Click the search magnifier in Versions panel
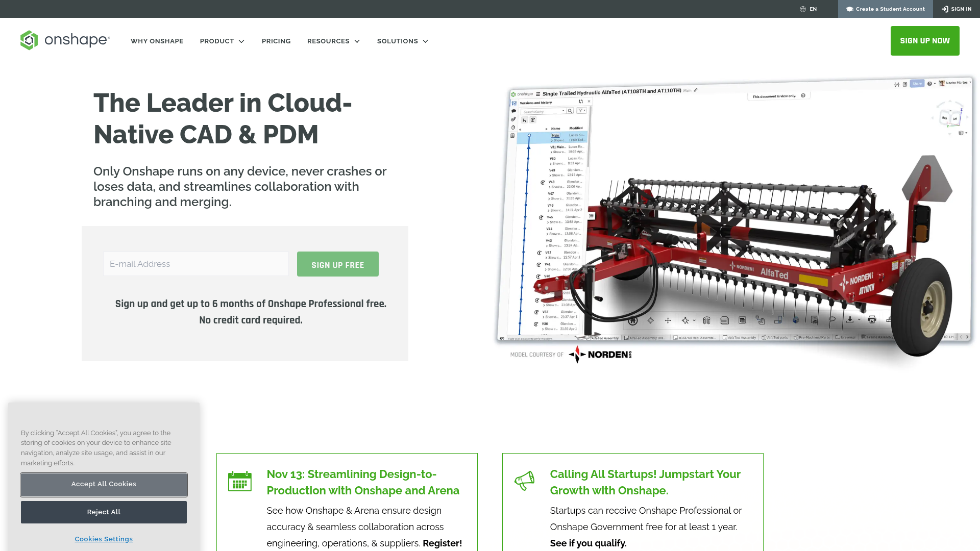 pyautogui.click(x=570, y=111)
